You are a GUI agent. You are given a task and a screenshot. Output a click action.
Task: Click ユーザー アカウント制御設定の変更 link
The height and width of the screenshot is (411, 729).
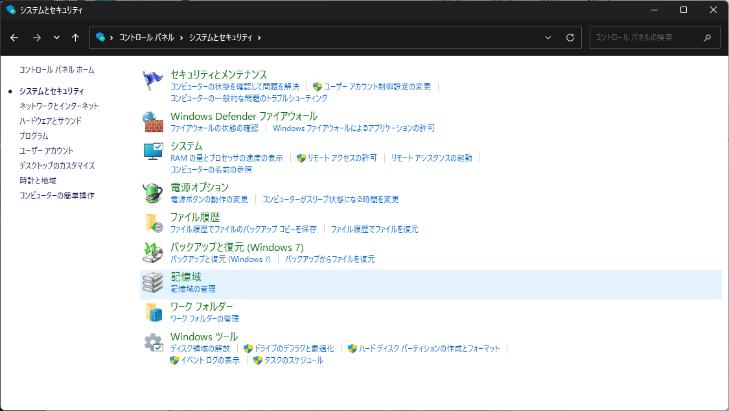point(377,86)
